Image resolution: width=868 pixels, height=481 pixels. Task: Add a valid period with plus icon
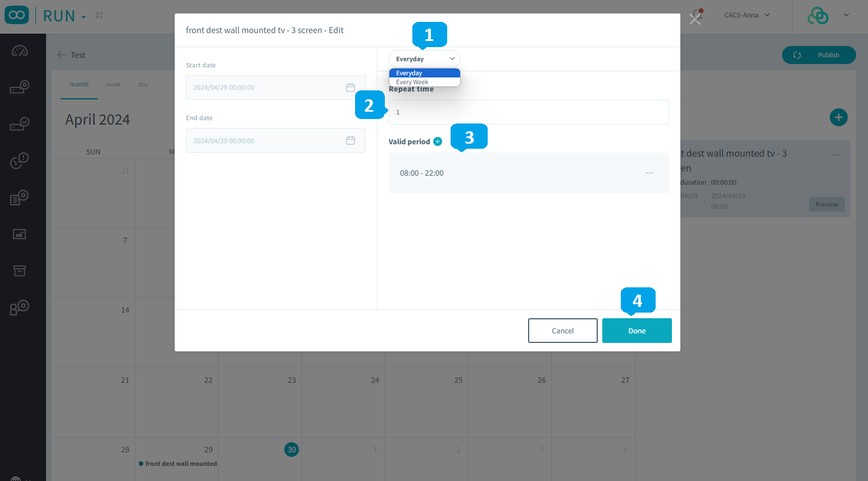pos(438,141)
